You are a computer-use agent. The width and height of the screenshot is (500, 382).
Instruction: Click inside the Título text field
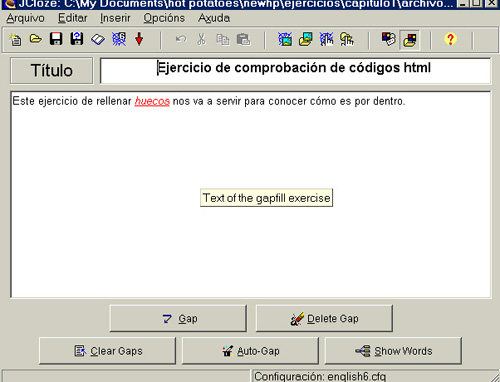click(x=295, y=71)
